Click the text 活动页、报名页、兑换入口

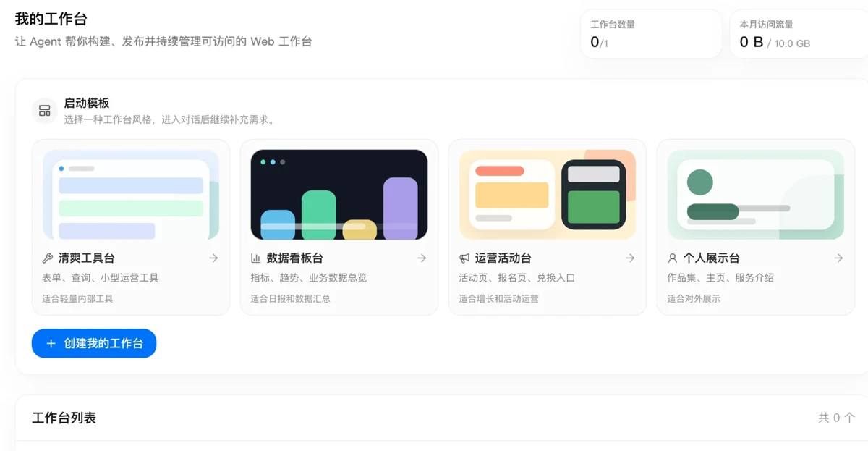pyautogui.click(x=517, y=277)
